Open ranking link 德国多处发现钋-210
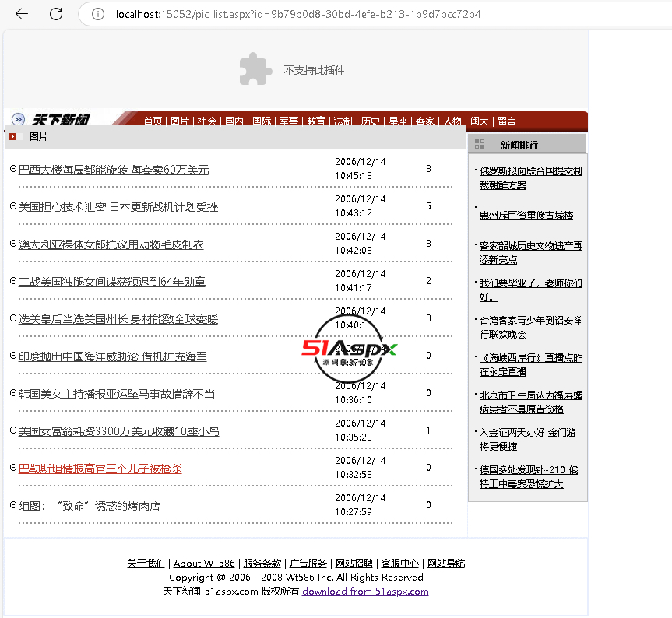Image resolution: width=672 pixels, height=618 pixels. tap(529, 476)
